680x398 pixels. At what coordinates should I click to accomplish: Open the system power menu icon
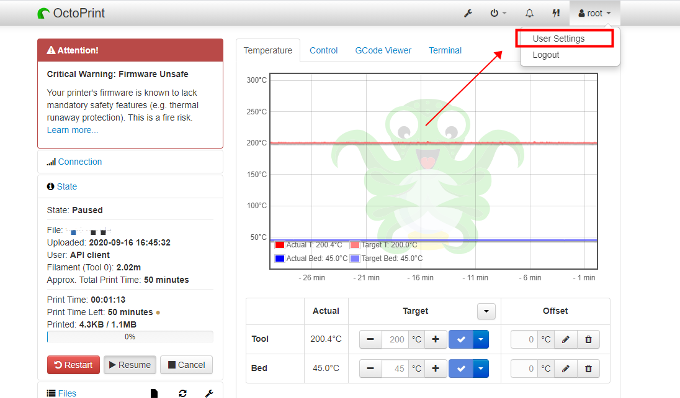tap(498, 13)
